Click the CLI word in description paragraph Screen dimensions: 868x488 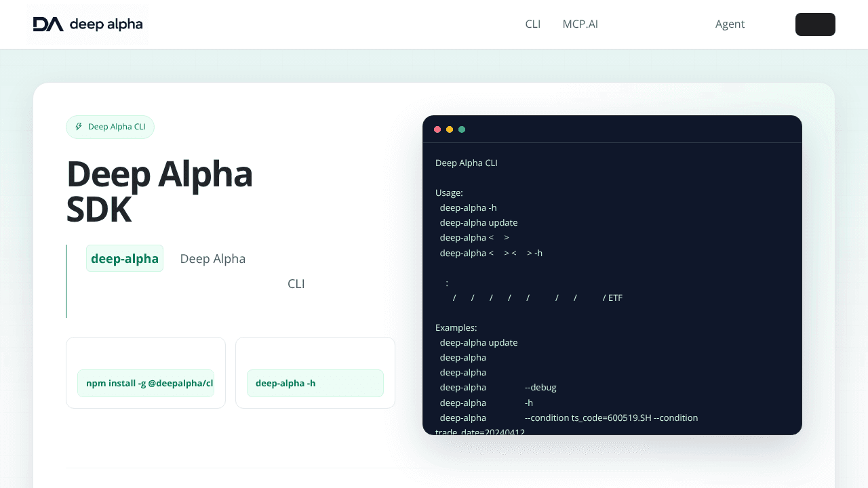[x=296, y=284]
